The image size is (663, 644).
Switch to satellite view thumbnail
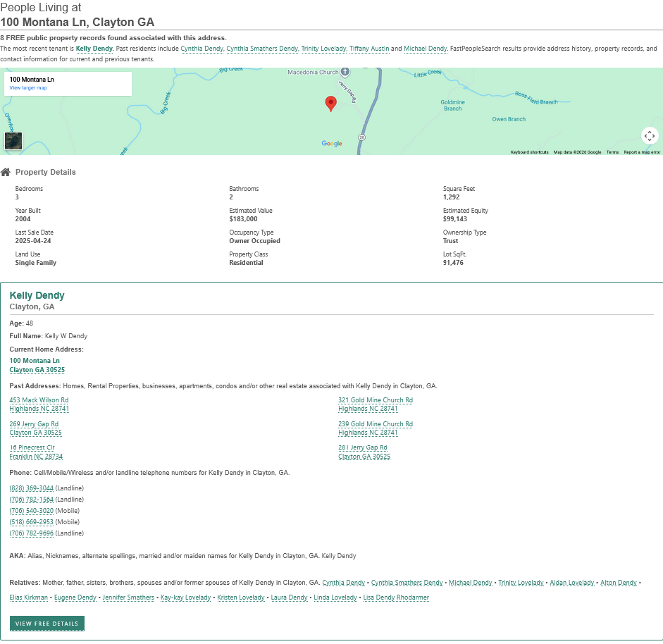click(x=13, y=140)
